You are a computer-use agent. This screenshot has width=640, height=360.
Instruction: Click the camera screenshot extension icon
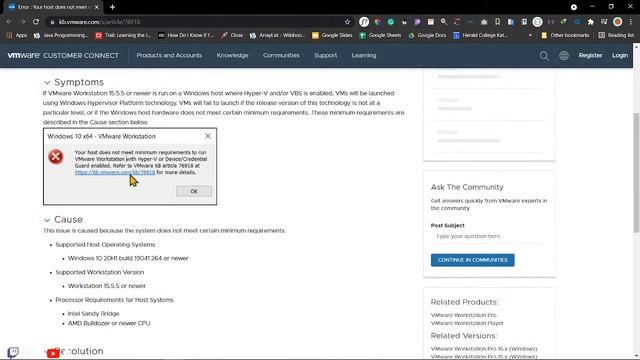[484, 22]
